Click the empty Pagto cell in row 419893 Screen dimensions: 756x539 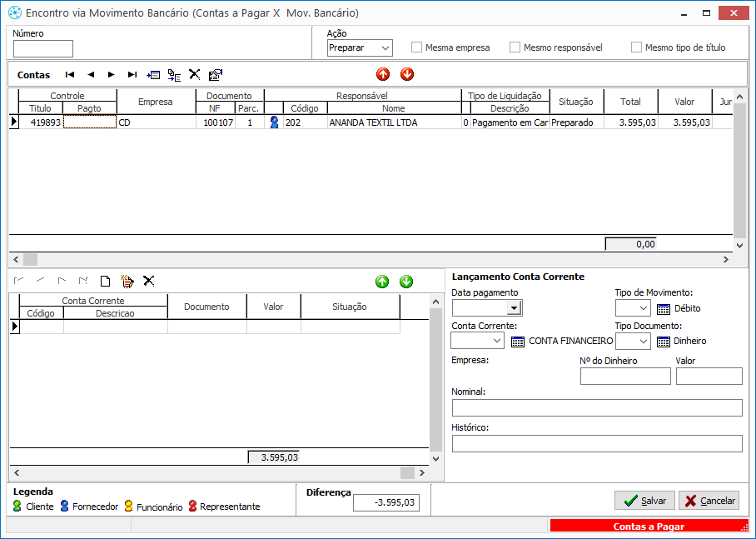(x=90, y=122)
